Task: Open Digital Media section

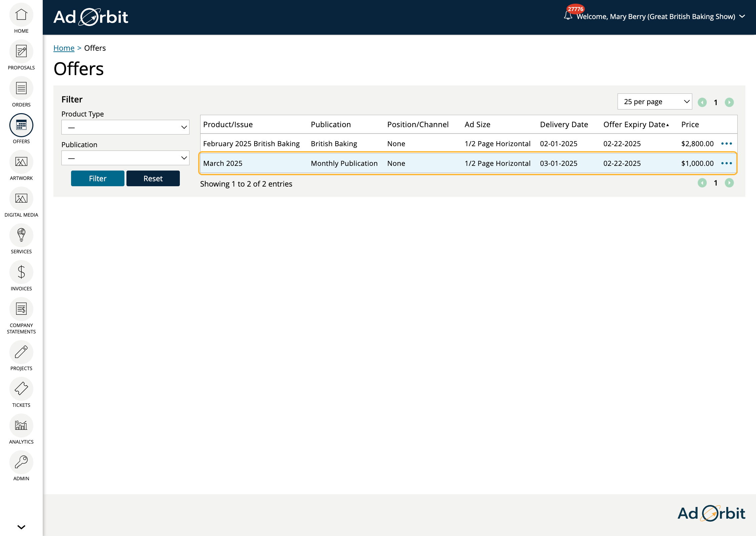Action: pos(21,199)
